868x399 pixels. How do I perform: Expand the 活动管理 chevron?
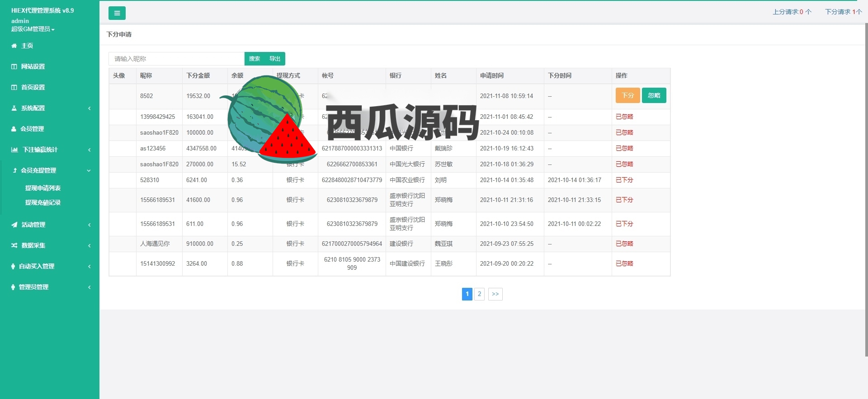pos(90,225)
